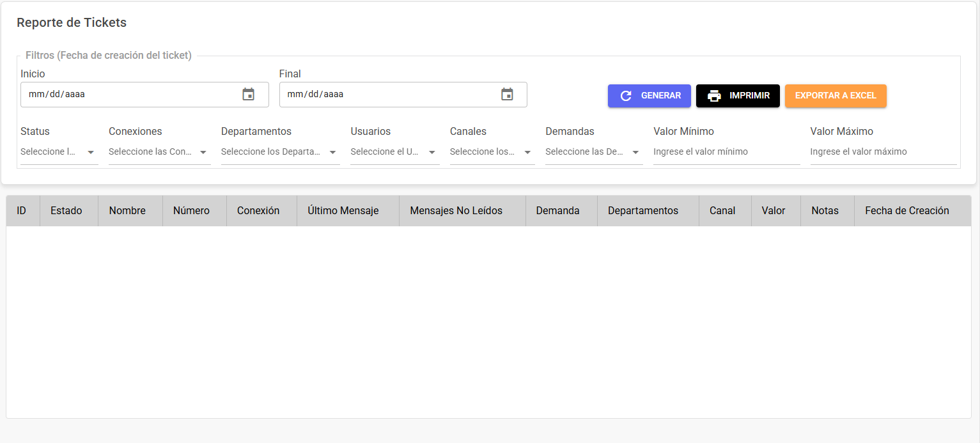Focus the Valor Máximo input field
The image size is (980, 443).
[x=883, y=152]
